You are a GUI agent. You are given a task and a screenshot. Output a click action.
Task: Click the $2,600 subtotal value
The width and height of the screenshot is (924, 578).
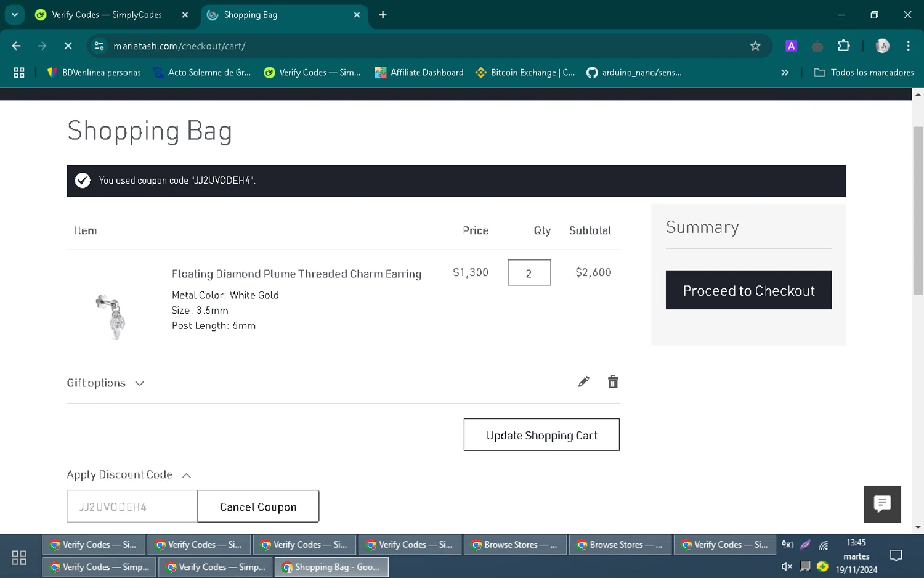click(593, 272)
